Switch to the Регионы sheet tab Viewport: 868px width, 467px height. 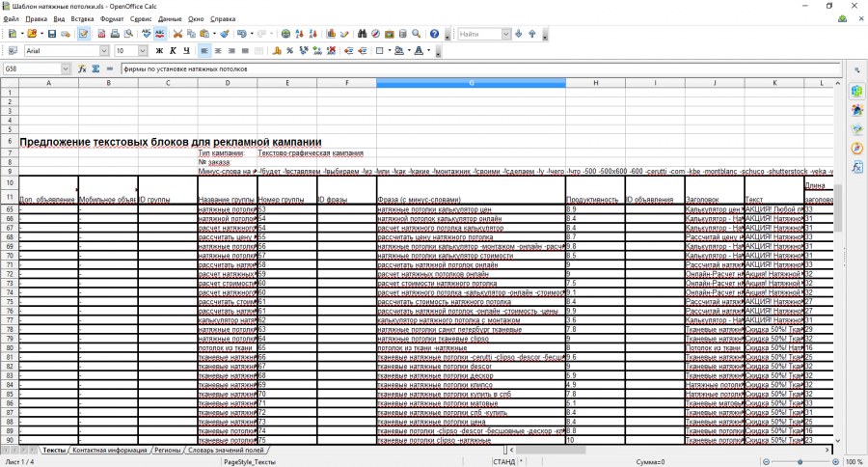168,451
